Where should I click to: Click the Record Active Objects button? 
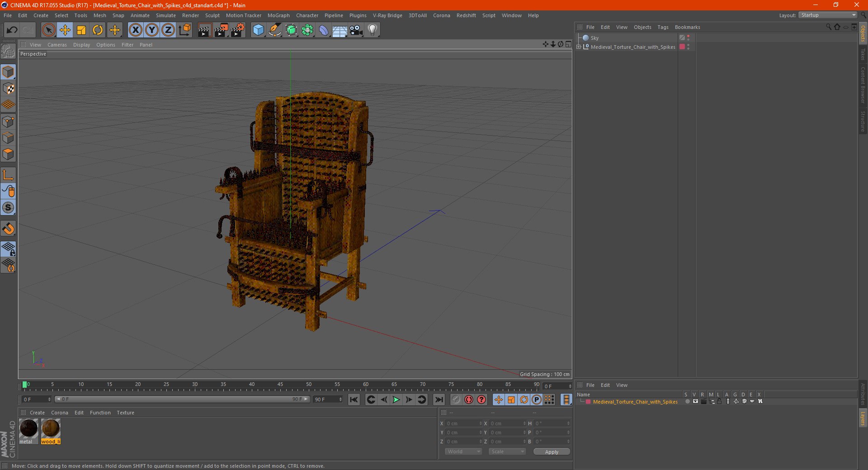click(456, 399)
